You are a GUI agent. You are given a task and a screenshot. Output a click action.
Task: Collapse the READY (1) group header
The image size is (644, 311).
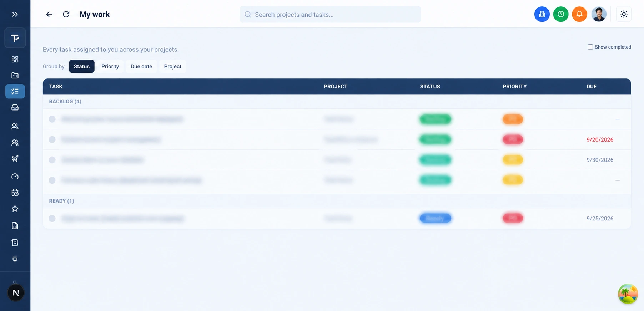[x=337, y=201]
